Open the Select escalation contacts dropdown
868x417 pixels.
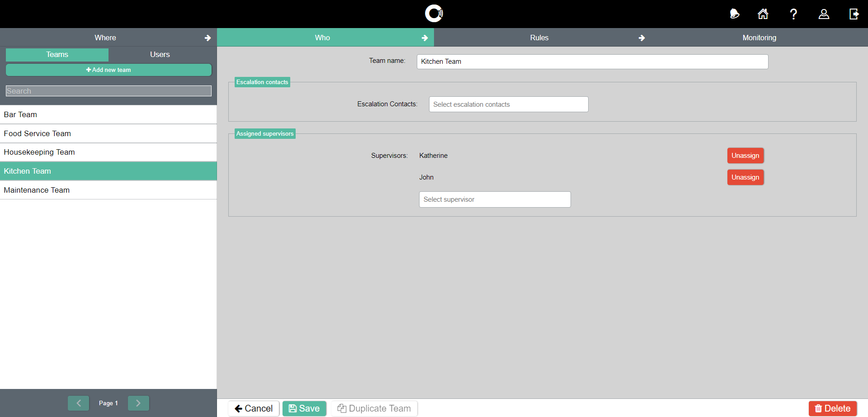(x=508, y=104)
